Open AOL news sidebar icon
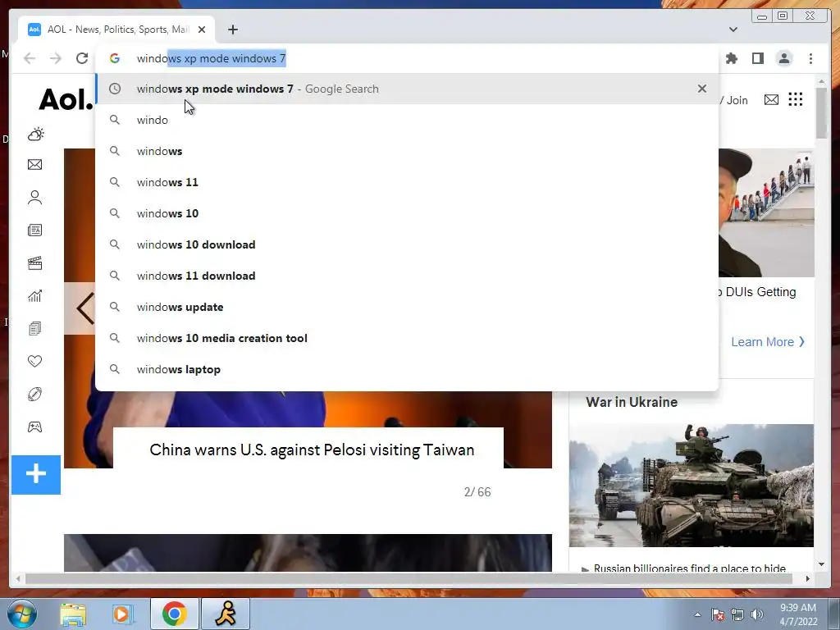Image resolution: width=840 pixels, height=630 pixels. pos(34,231)
